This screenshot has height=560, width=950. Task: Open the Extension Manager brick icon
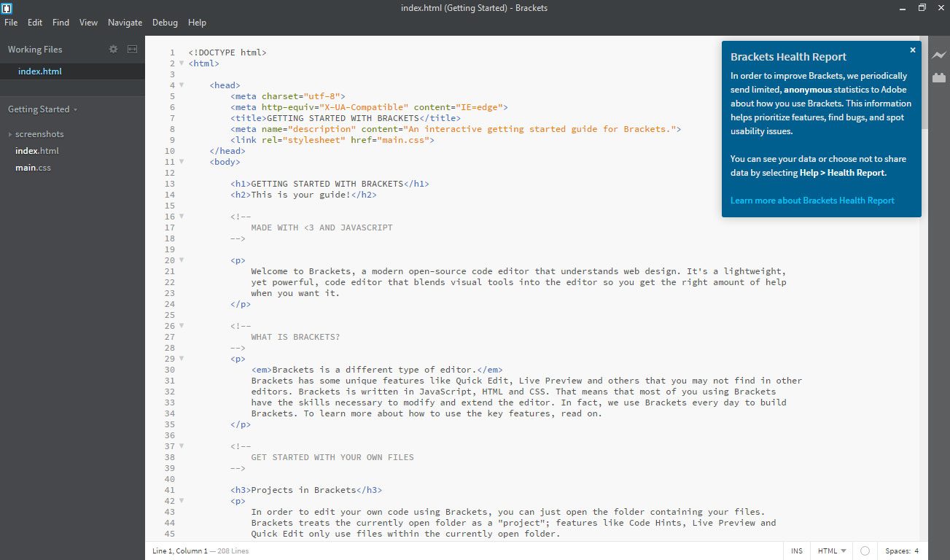[939, 77]
